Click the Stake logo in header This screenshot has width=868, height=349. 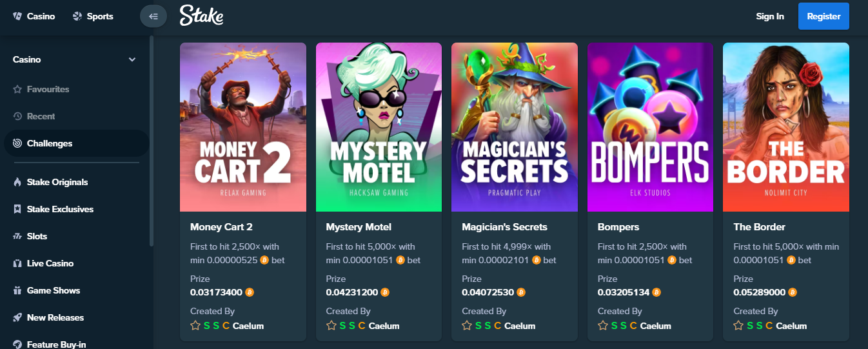201,16
